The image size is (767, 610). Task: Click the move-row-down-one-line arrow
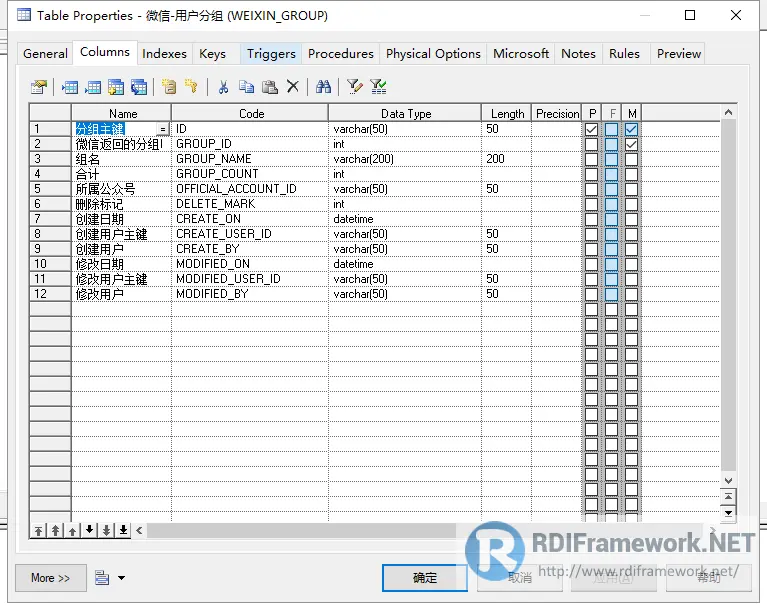click(x=90, y=530)
